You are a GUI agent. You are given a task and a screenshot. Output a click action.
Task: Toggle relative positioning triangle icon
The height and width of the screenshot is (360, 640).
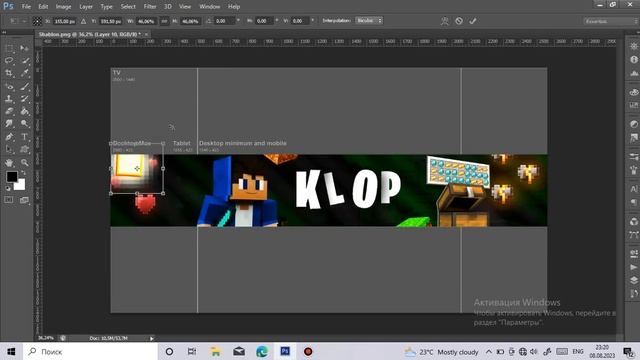tap(83, 21)
